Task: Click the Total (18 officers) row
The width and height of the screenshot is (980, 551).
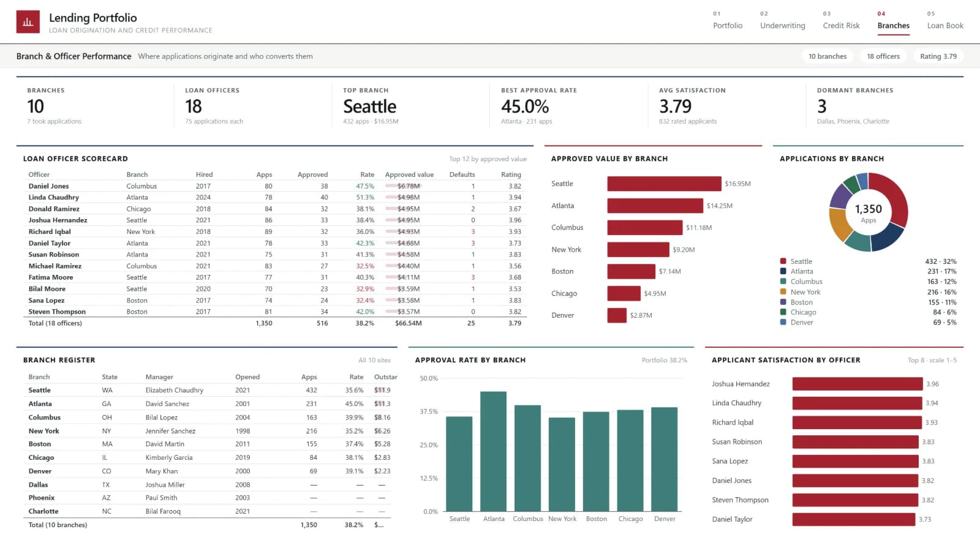Action: (275, 323)
